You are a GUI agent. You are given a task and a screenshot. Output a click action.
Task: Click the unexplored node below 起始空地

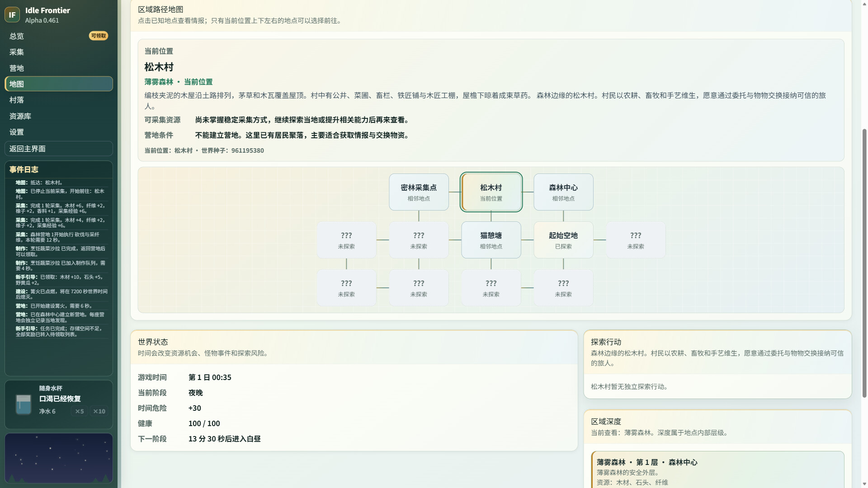(x=563, y=288)
